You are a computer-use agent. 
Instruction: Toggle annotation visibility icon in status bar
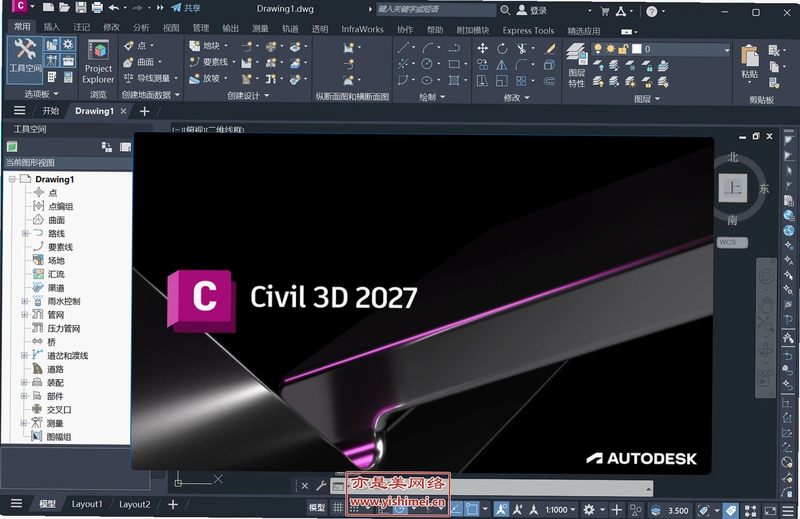(501, 509)
